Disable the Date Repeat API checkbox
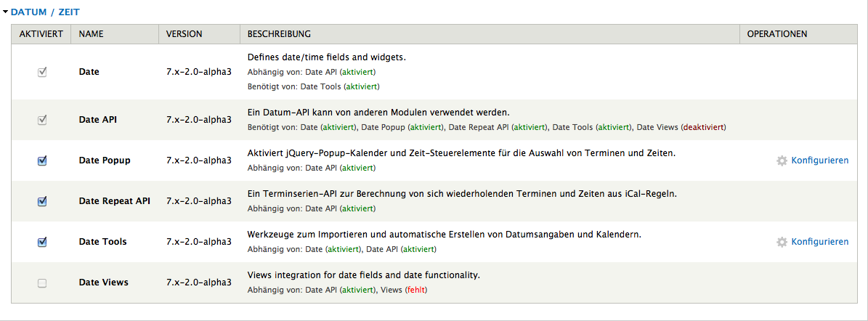 (42, 201)
